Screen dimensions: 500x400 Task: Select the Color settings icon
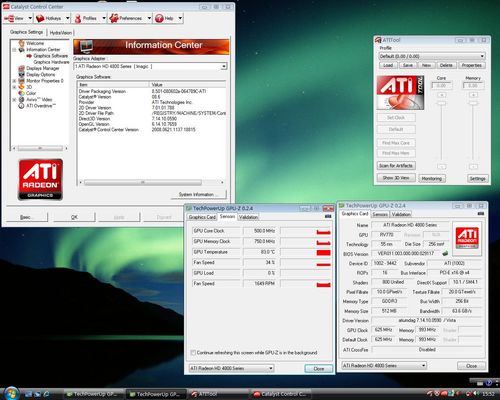pos(22,93)
